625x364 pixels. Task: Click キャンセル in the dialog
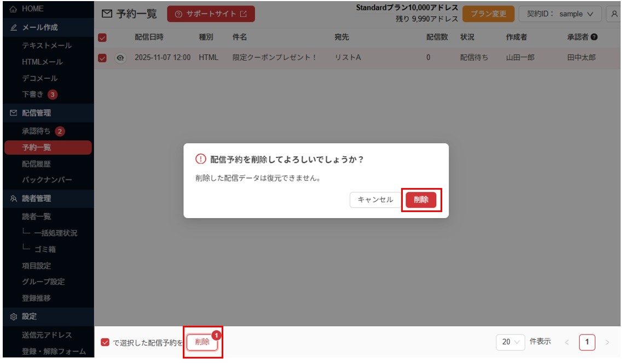(x=375, y=200)
